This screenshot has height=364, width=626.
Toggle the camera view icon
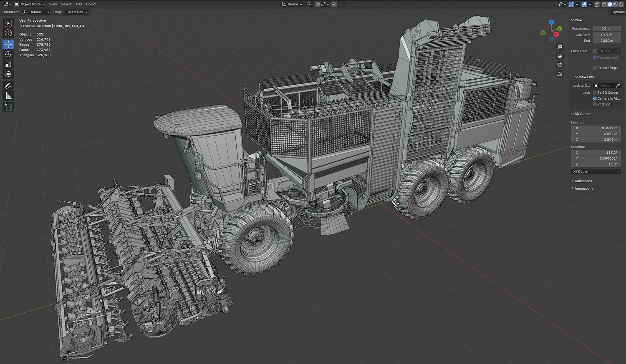[560, 65]
